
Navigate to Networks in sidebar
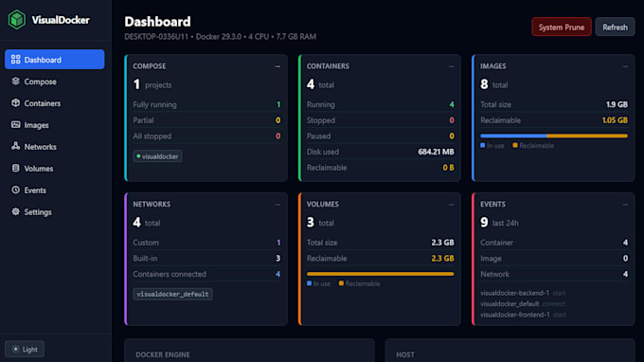tap(55, 147)
